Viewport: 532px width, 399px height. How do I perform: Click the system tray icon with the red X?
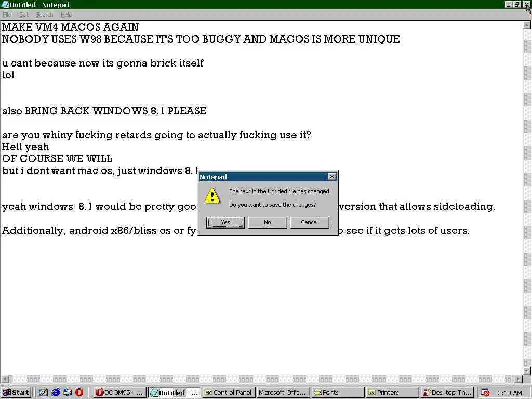pos(485,393)
